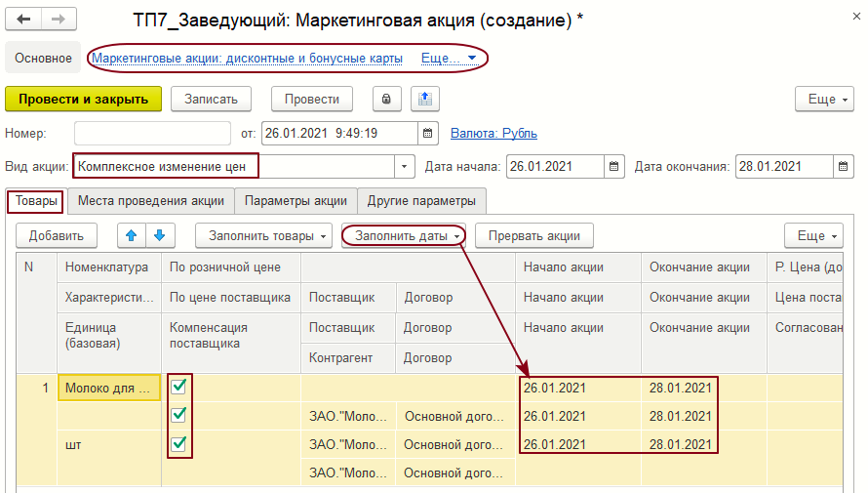Click the Номер input field
The height and width of the screenshot is (493, 868).
click(150, 133)
